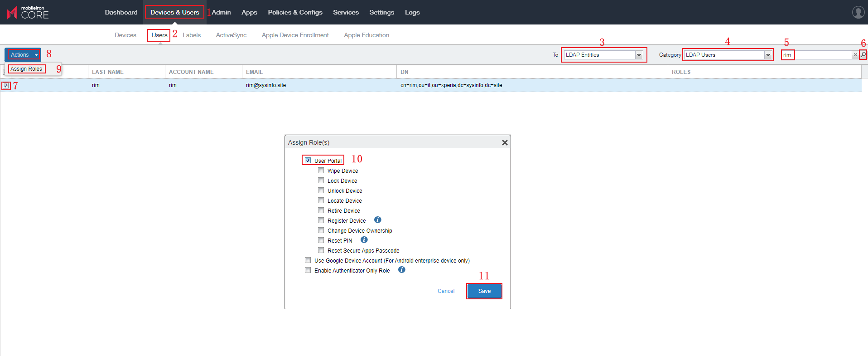Click info icon beside Register Device

tap(377, 220)
